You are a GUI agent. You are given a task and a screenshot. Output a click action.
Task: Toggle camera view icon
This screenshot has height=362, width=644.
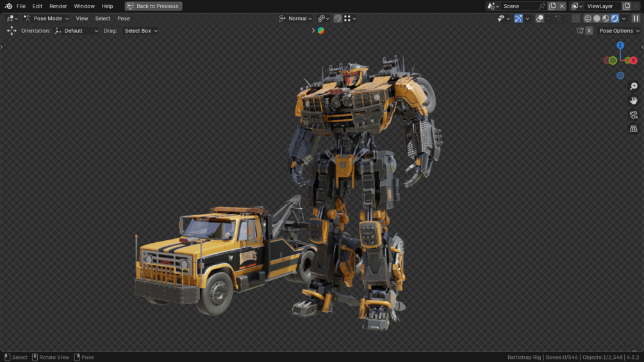tap(634, 115)
